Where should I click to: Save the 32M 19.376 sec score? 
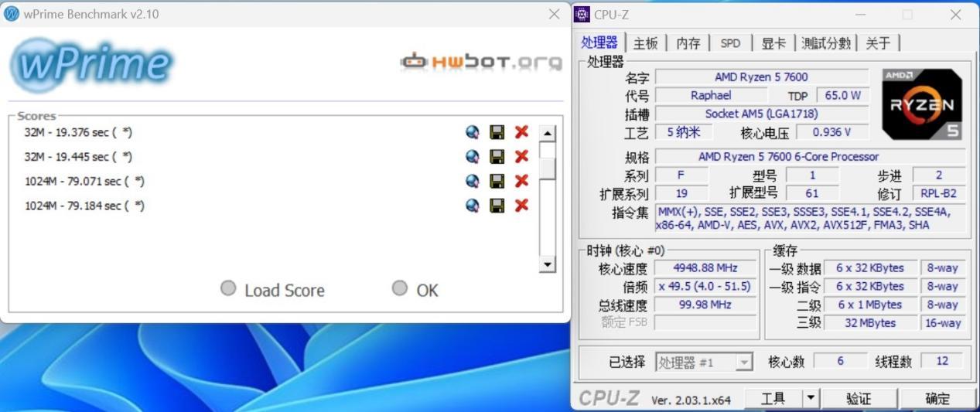(497, 132)
